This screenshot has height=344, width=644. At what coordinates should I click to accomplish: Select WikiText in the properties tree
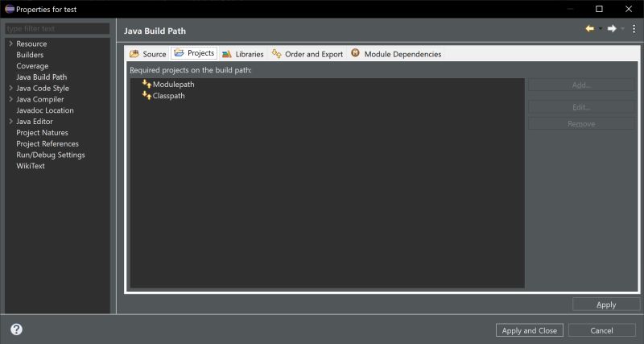click(x=31, y=166)
